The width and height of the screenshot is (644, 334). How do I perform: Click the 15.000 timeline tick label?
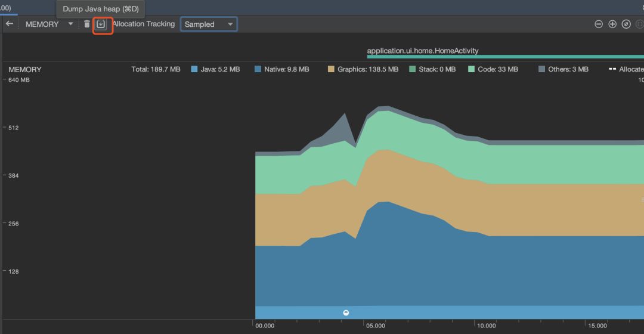[597, 326]
